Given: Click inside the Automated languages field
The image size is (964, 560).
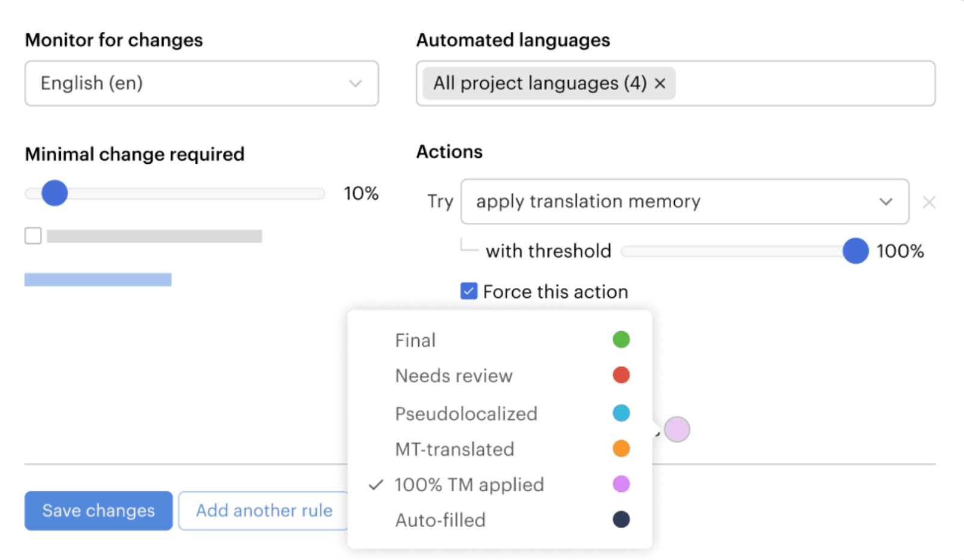Looking at the screenshot, I should [x=801, y=83].
